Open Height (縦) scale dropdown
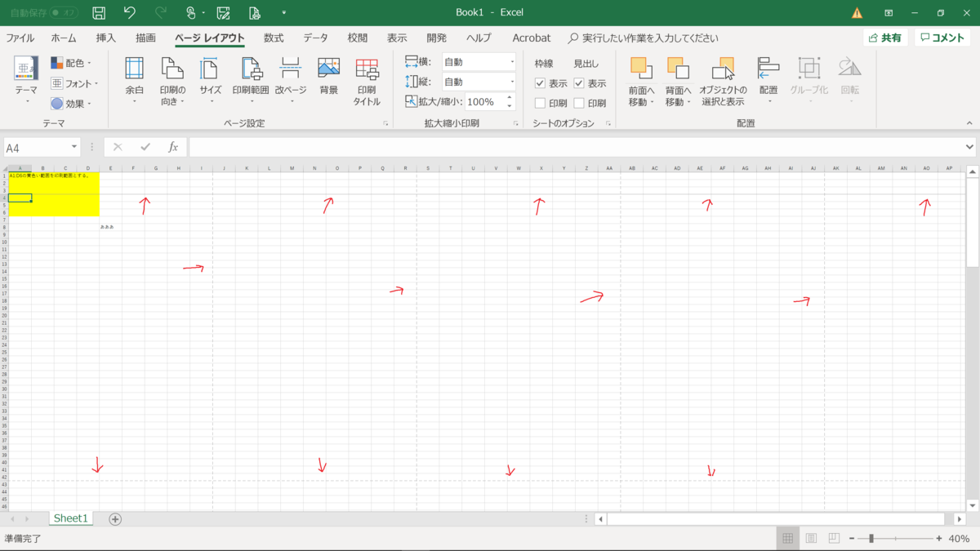 (x=512, y=82)
